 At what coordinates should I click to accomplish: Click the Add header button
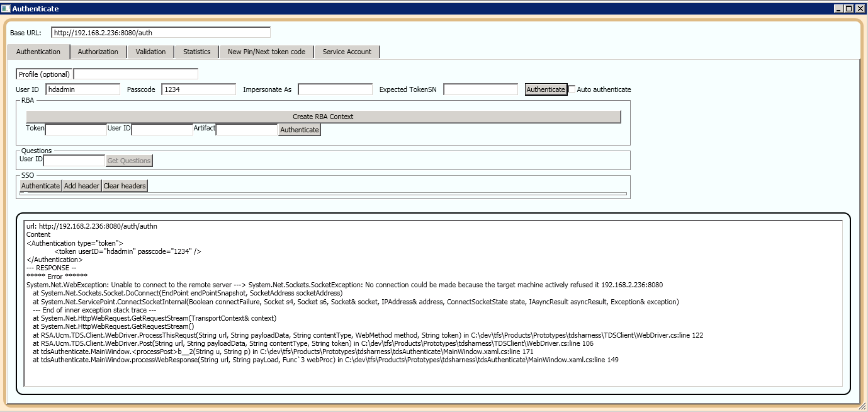coord(82,186)
